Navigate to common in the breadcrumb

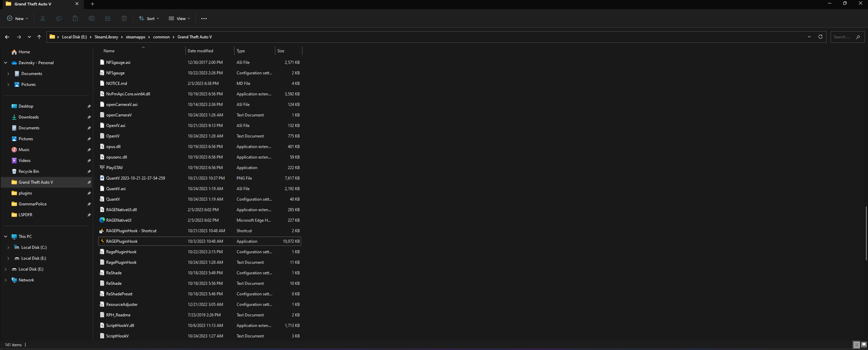pos(161,37)
